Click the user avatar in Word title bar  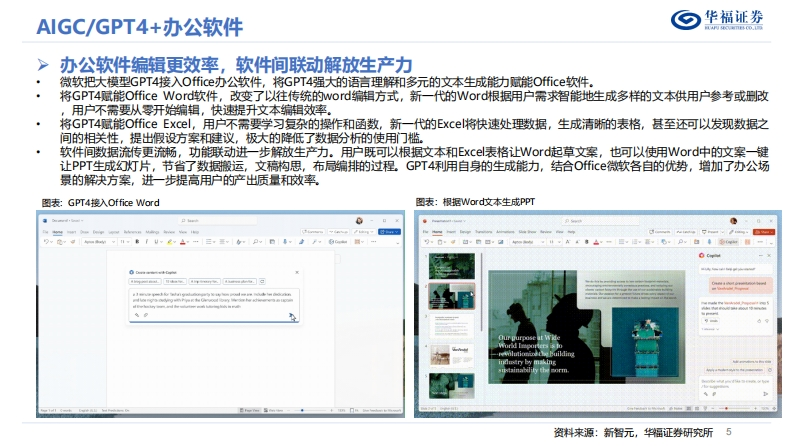coord(359,220)
